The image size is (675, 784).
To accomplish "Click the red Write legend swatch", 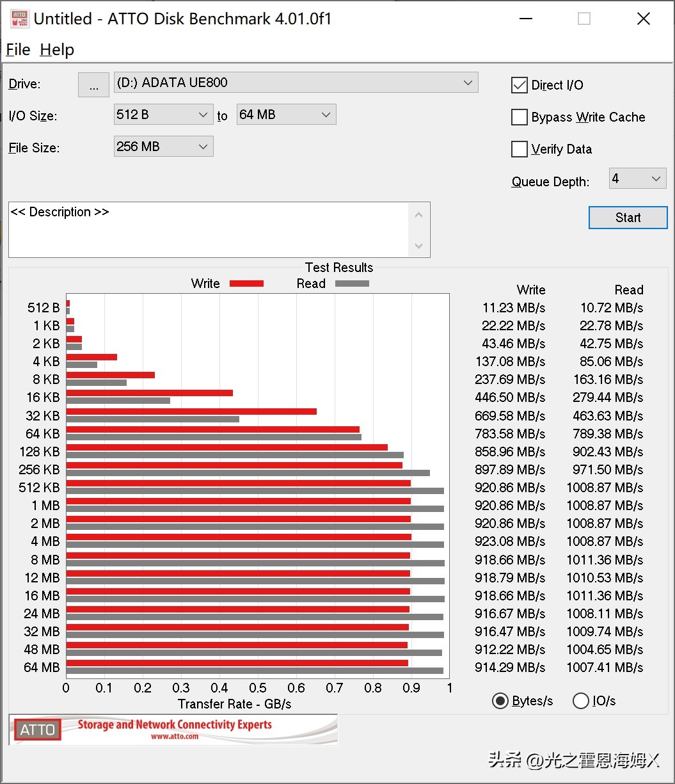I will coord(246,284).
